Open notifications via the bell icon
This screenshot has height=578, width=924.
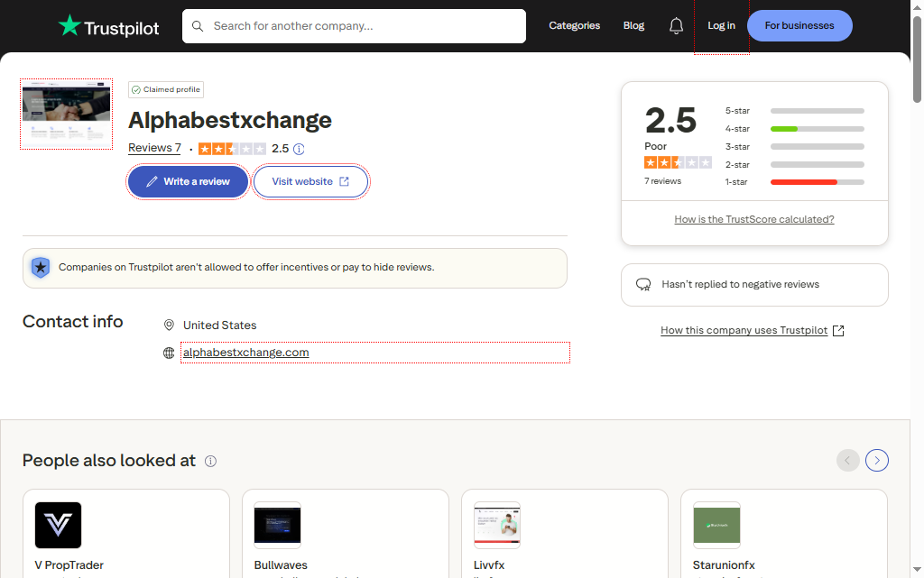(676, 25)
